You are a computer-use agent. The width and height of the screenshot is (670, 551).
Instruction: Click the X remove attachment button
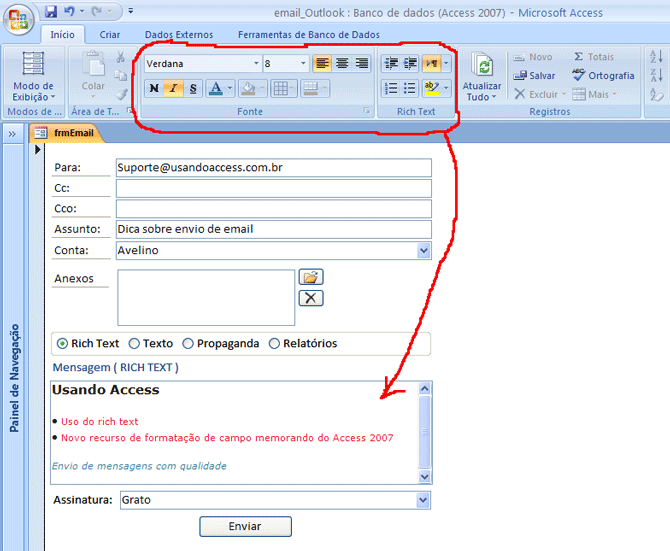[311, 298]
